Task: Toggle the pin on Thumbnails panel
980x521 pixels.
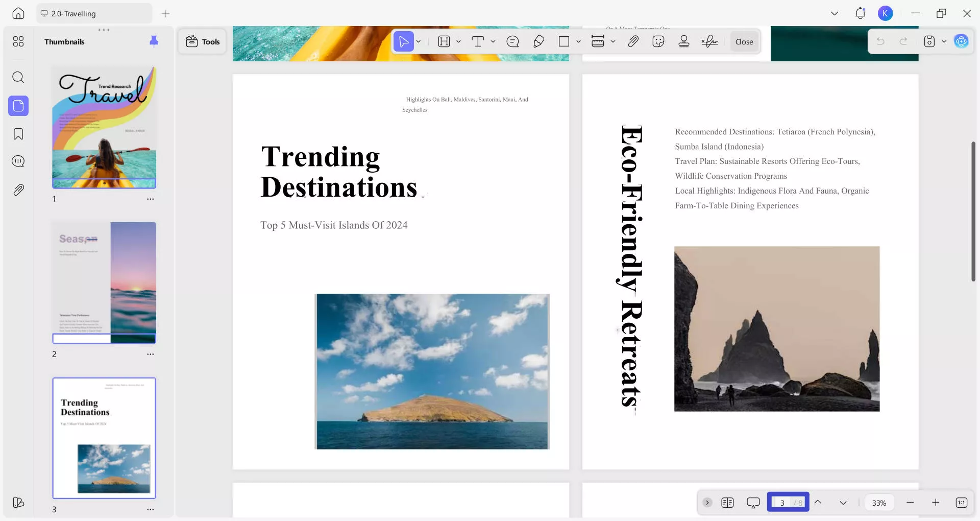Action: pyautogui.click(x=154, y=41)
